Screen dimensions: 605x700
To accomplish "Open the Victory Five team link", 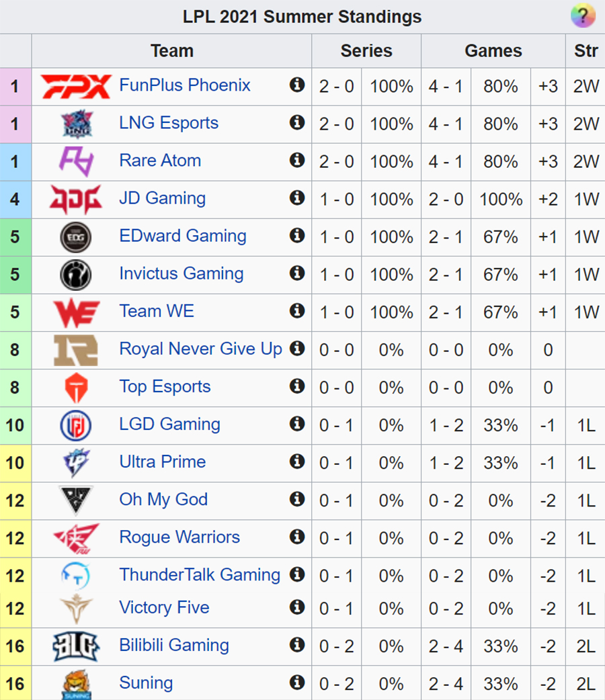I will click(x=165, y=607).
